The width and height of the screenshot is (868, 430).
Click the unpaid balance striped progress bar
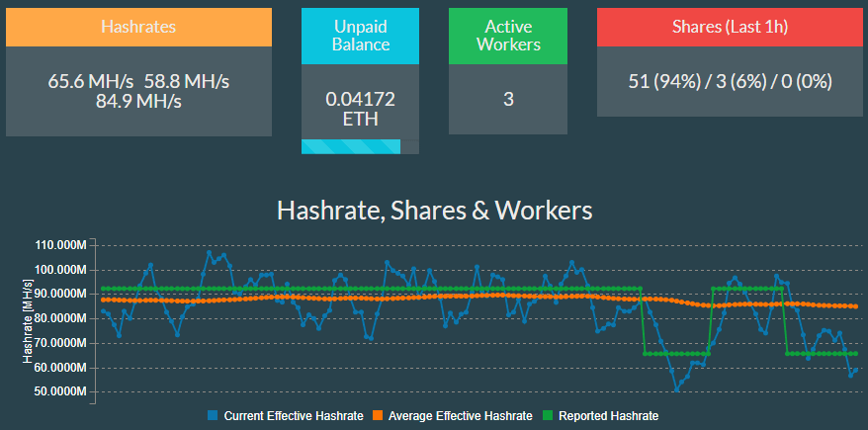[x=350, y=147]
